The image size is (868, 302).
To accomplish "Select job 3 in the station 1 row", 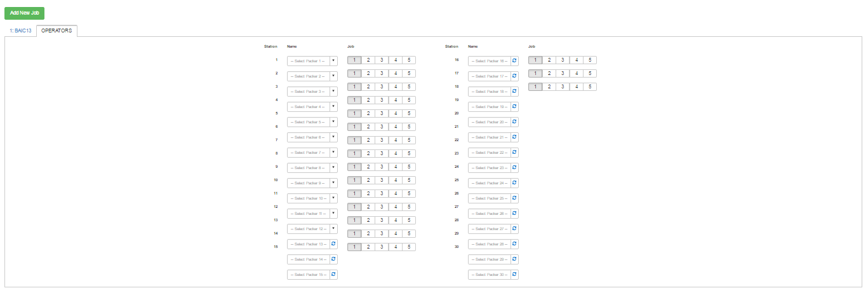I will pyautogui.click(x=382, y=60).
